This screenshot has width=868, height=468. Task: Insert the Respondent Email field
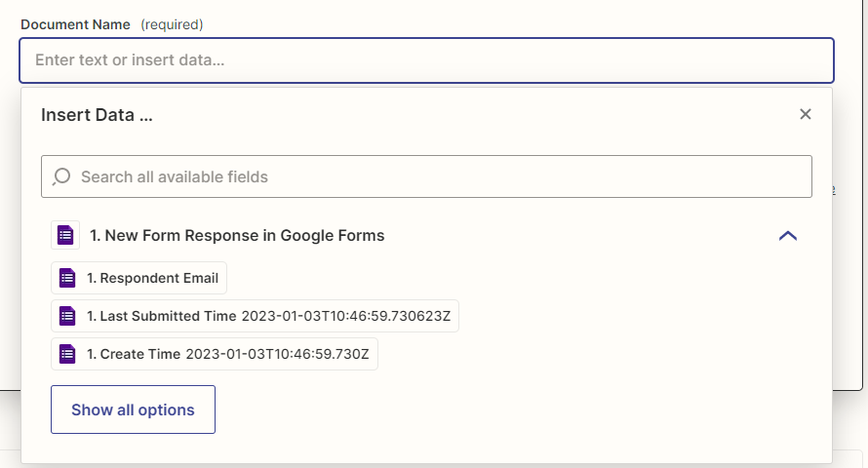click(x=138, y=278)
